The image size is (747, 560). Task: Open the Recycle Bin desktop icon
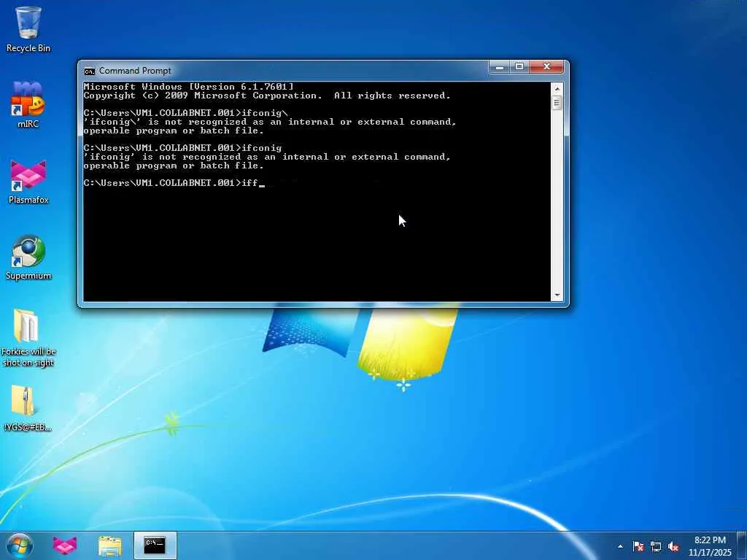(x=28, y=29)
